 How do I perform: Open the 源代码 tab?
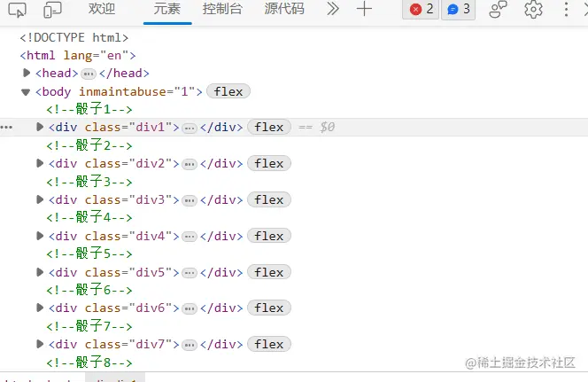pyautogui.click(x=284, y=9)
